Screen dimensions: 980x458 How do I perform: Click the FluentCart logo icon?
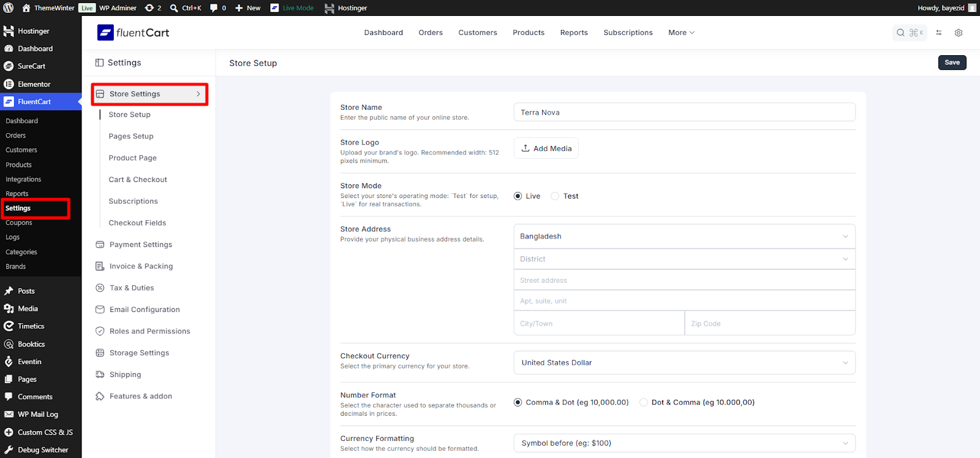pyautogui.click(x=105, y=32)
